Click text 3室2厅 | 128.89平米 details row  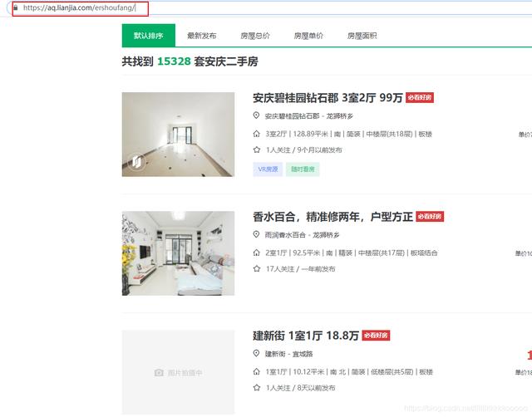[x=349, y=134]
